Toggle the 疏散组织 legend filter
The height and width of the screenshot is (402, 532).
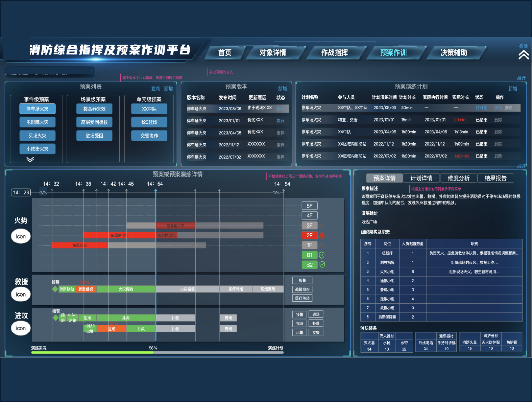[302, 289]
